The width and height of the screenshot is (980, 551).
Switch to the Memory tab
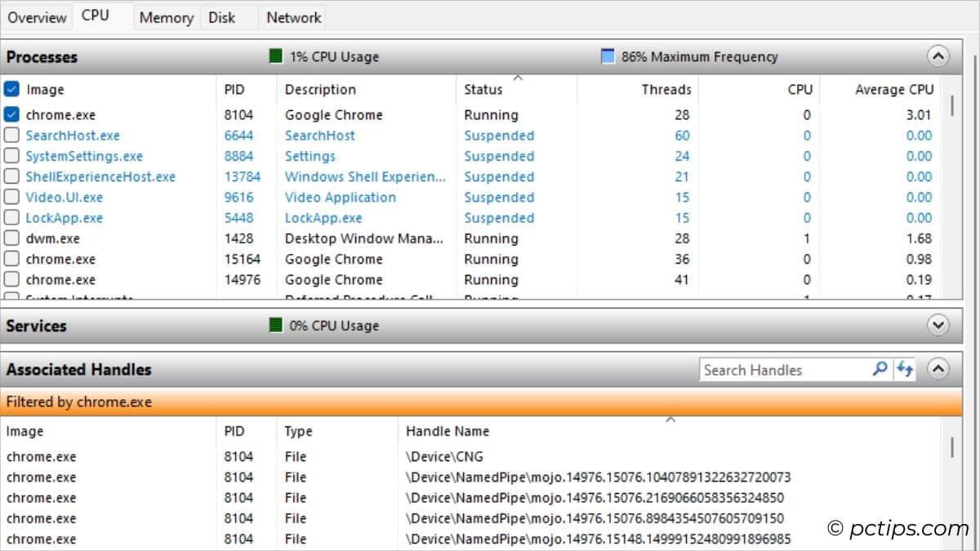166,16
